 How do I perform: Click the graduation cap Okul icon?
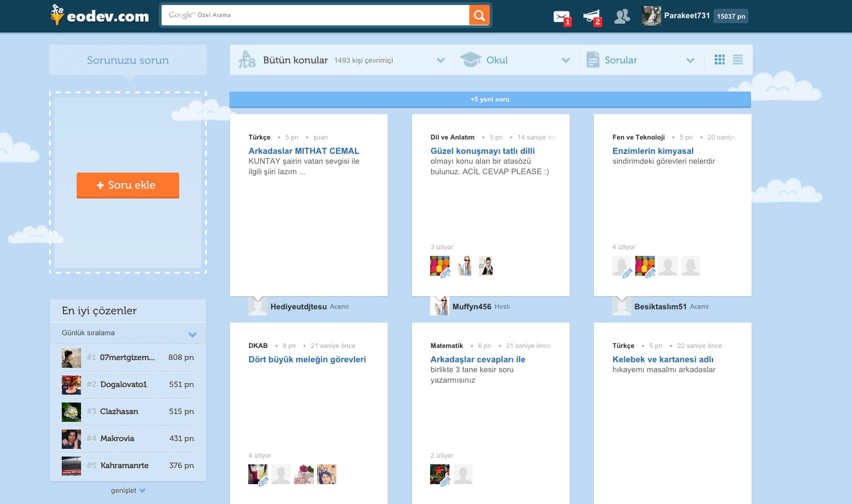point(470,60)
